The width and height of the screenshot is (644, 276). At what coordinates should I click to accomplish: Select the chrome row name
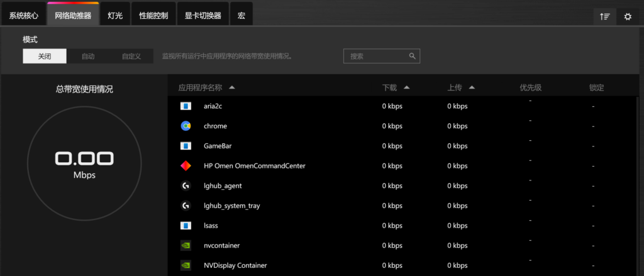215,126
